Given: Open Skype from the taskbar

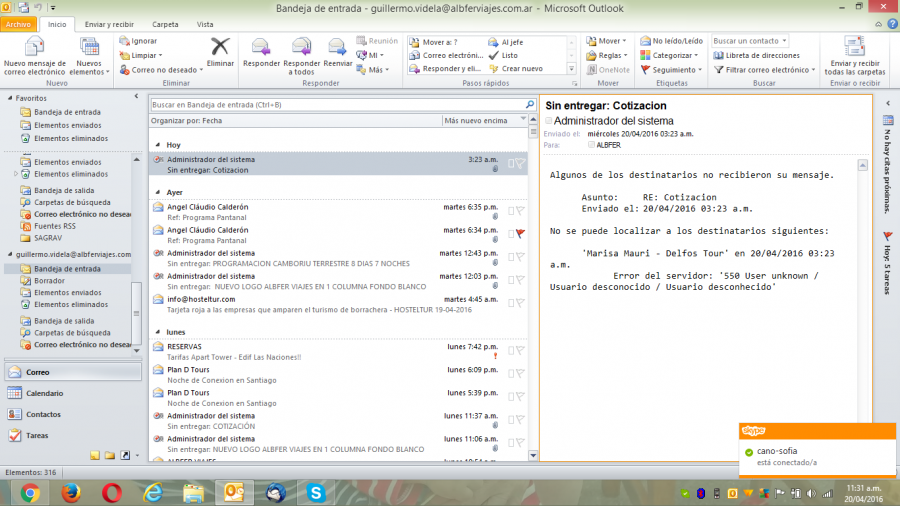Looking at the screenshot, I should click(316, 493).
